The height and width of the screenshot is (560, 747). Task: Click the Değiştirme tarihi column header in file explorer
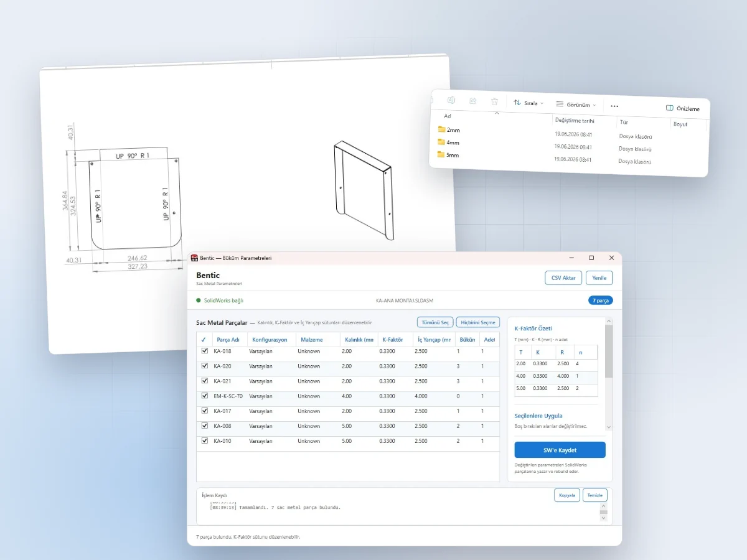(x=575, y=121)
